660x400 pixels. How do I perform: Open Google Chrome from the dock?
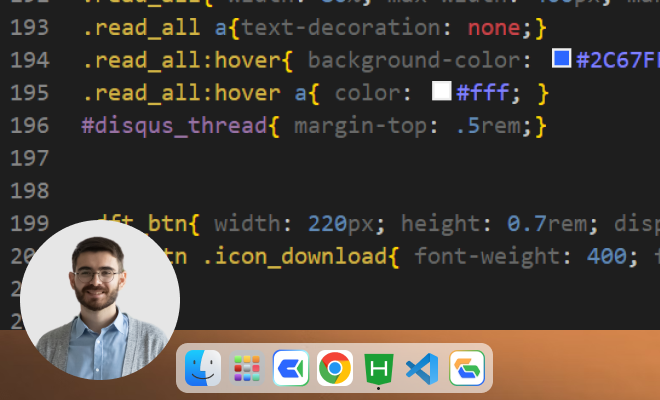(335, 369)
